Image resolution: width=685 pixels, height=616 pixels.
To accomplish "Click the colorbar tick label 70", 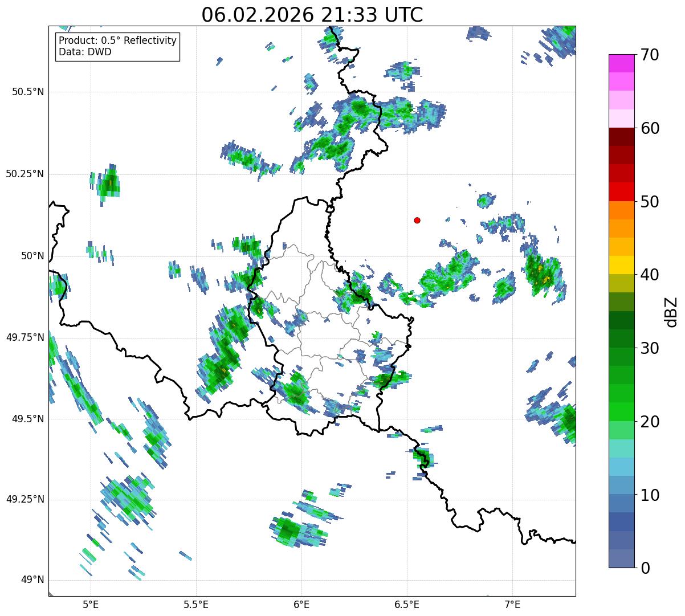I will [650, 55].
